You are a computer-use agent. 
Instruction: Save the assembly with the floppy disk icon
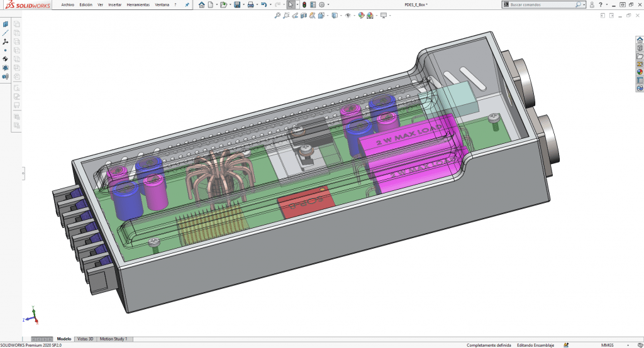(x=237, y=5)
